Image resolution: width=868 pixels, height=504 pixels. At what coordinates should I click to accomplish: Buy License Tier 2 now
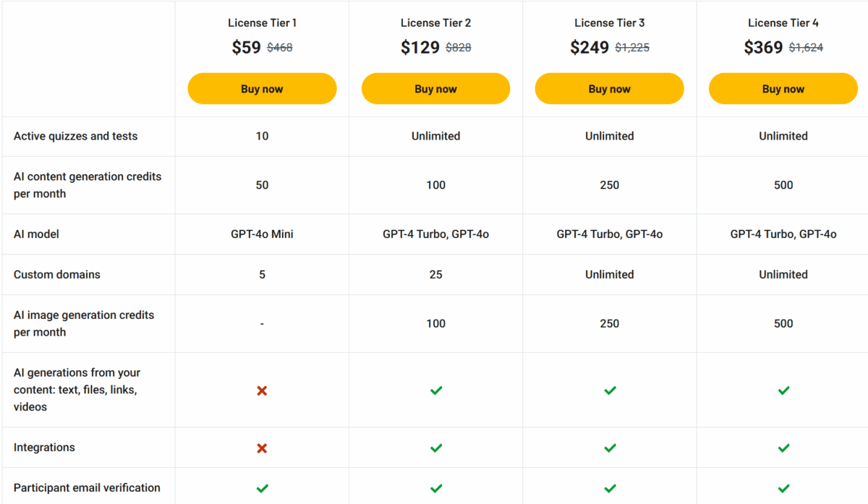click(435, 89)
